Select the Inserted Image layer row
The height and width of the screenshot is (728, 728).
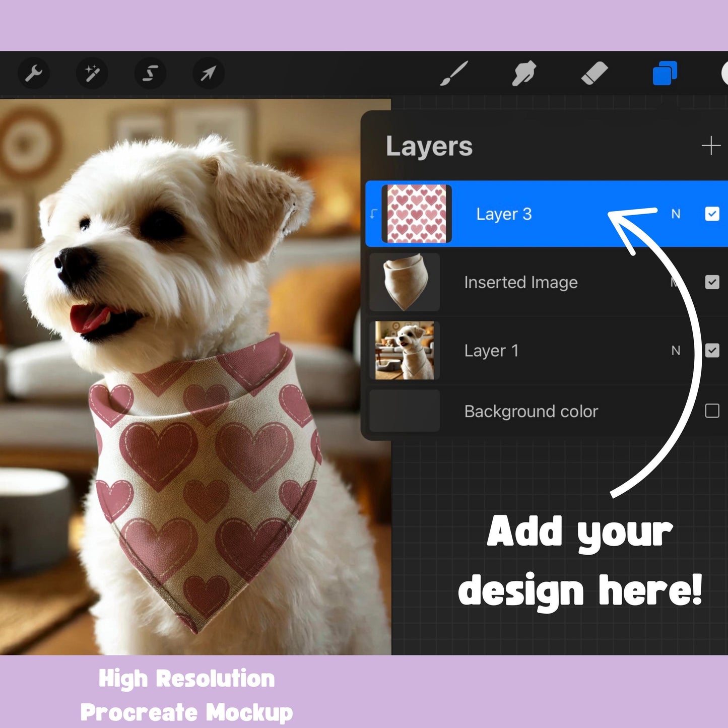click(x=521, y=282)
